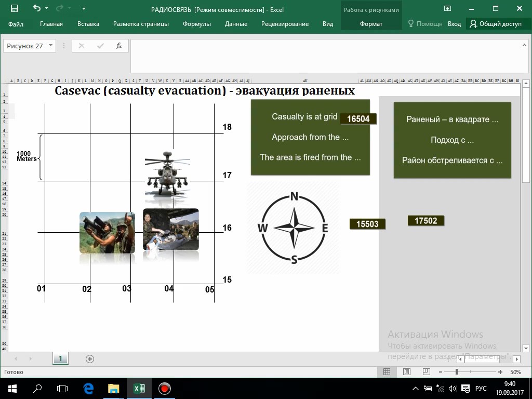Open Microsoft Edge from the taskbar
The width and height of the screenshot is (532, 399).
point(88,389)
